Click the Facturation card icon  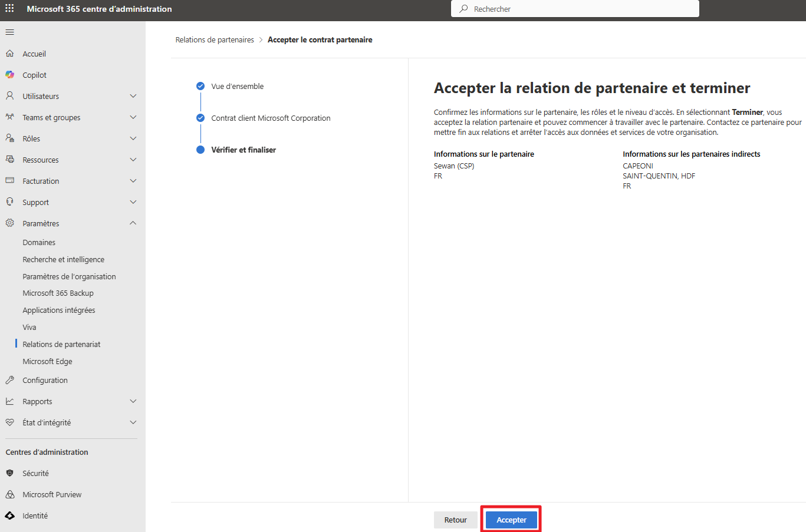click(x=9, y=181)
